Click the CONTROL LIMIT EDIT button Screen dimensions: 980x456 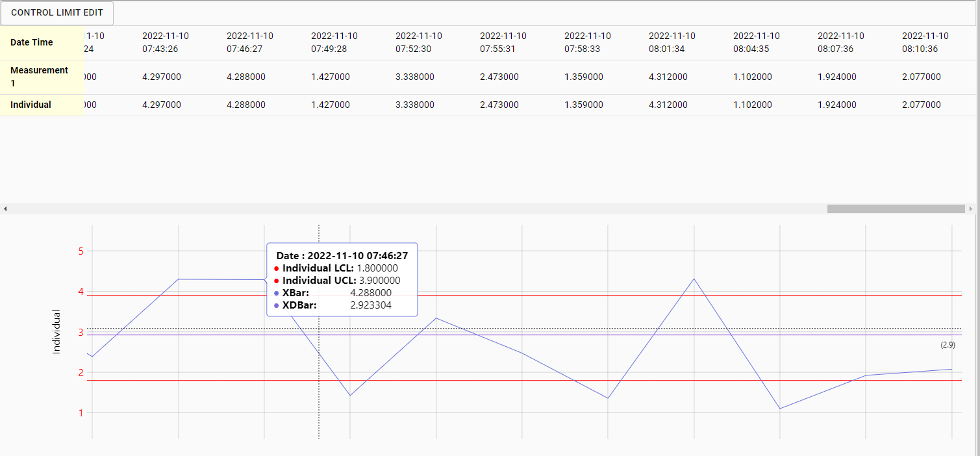(x=57, y=13)
